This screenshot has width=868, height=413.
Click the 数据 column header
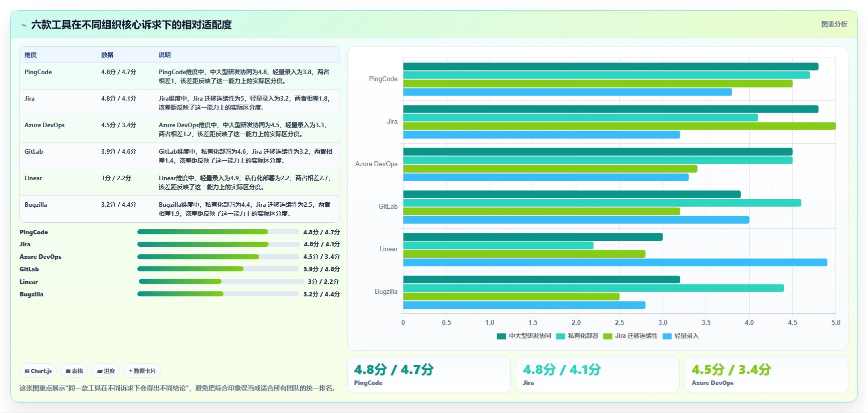click(x=107, y=55)
